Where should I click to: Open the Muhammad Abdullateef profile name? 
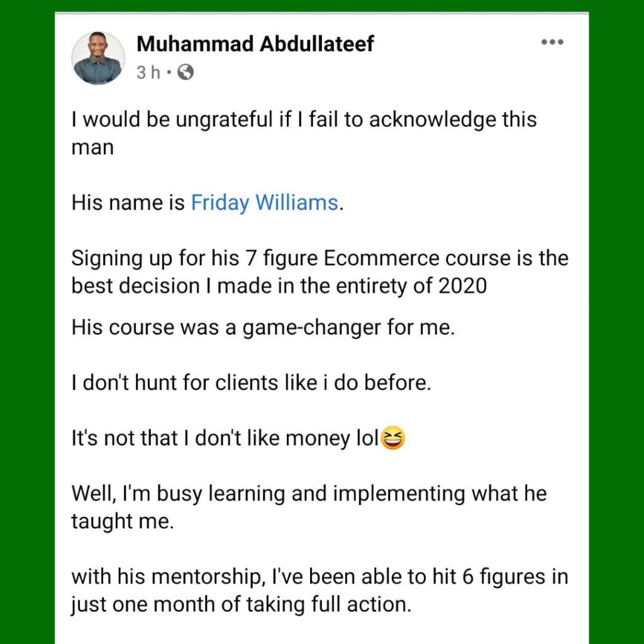[x=255, y=43]
